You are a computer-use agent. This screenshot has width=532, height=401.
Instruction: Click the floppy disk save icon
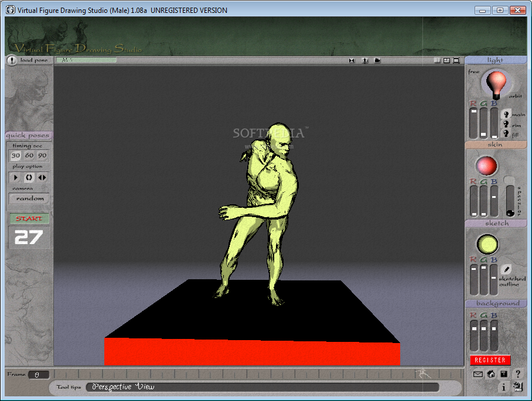coord(504,374)
